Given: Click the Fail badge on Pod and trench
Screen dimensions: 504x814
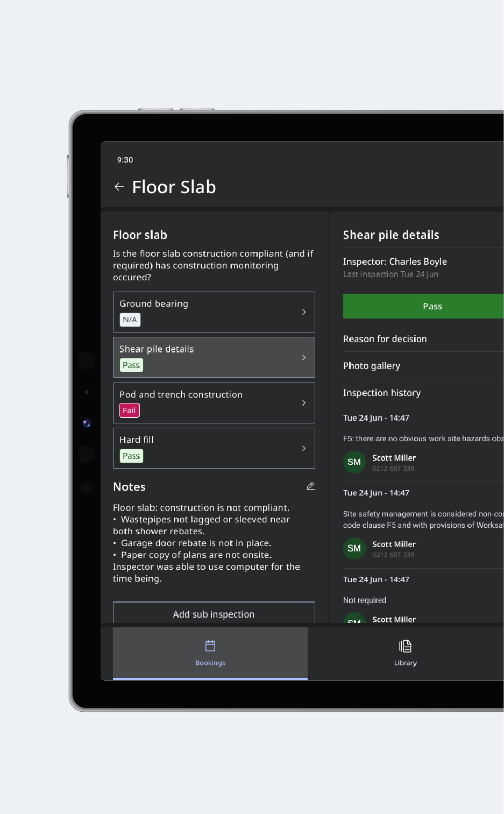Looking at the screenshot, I should tap(129, 410).
